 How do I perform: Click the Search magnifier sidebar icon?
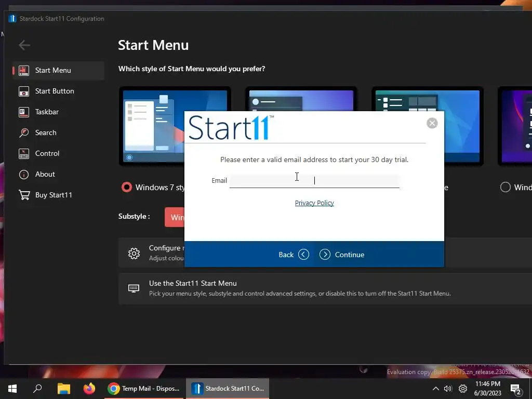tap(24, 132)
